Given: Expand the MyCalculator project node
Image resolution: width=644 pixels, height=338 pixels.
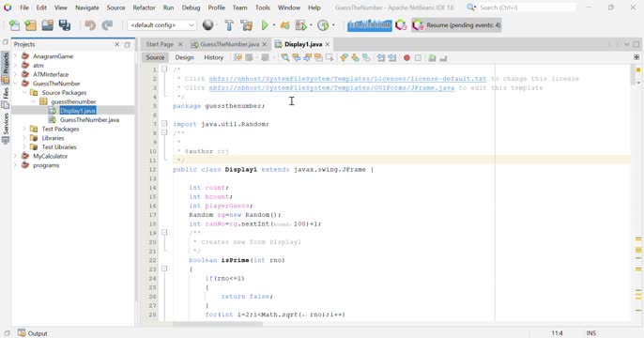Looking at the screenshot, I should point(16,156).
